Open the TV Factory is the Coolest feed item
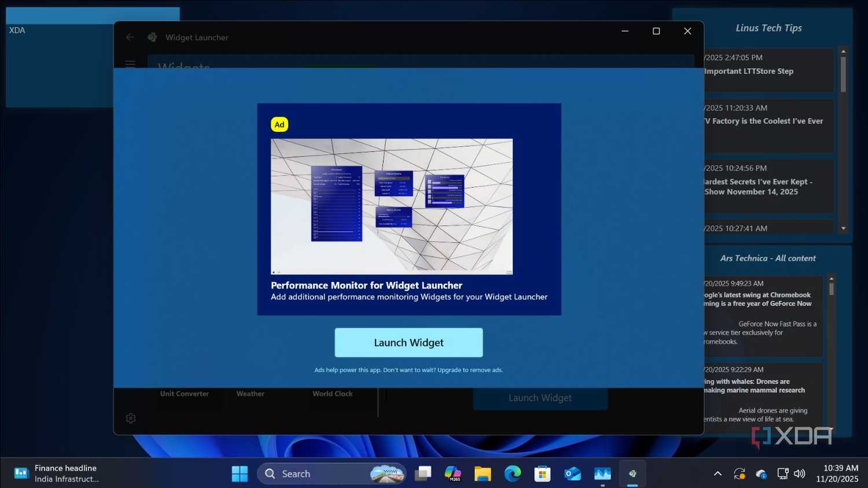The image size is (868, 488). (x=768, y=125)
